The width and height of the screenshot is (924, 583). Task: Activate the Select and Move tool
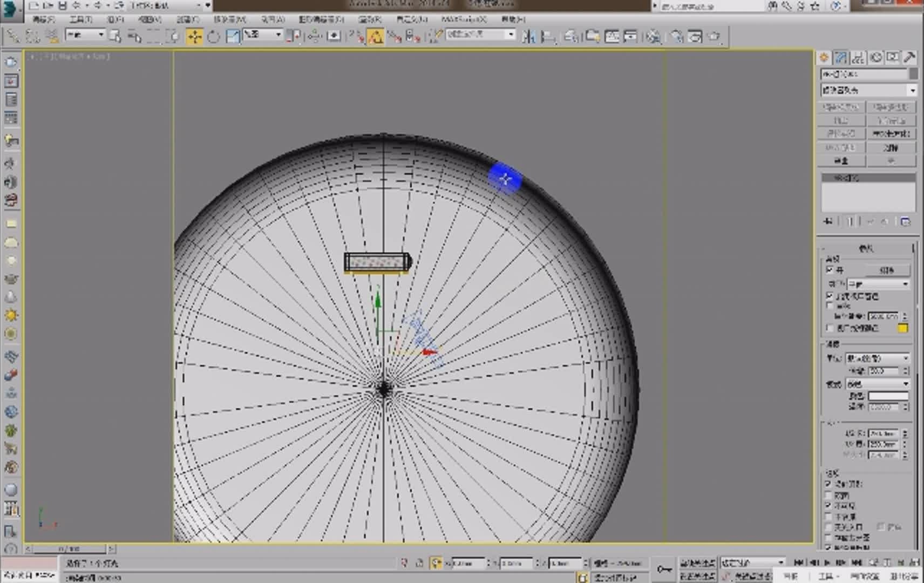[194, 36]
